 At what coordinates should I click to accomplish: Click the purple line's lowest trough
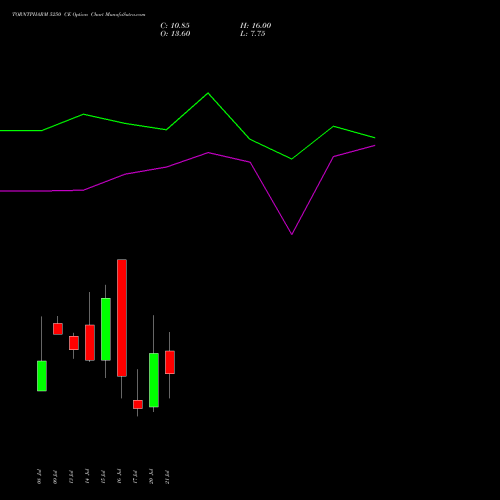click(292, 234)
